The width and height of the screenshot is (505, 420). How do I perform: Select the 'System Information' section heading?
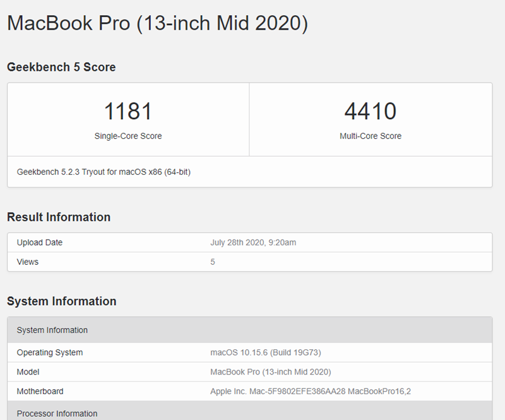coord(61,301)
